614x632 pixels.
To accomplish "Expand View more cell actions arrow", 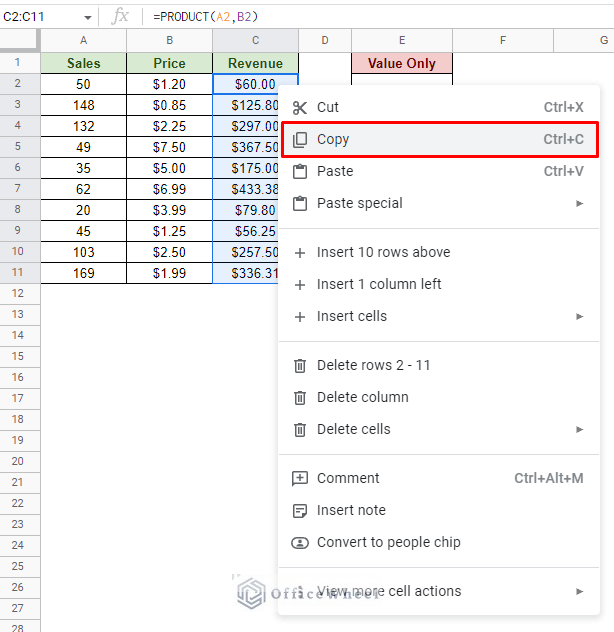I will click(579, 591).
